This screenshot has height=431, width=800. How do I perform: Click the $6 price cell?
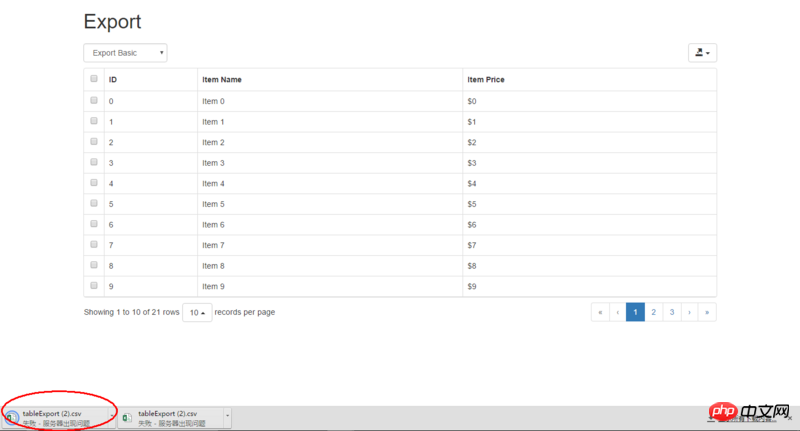click(589, 224)
